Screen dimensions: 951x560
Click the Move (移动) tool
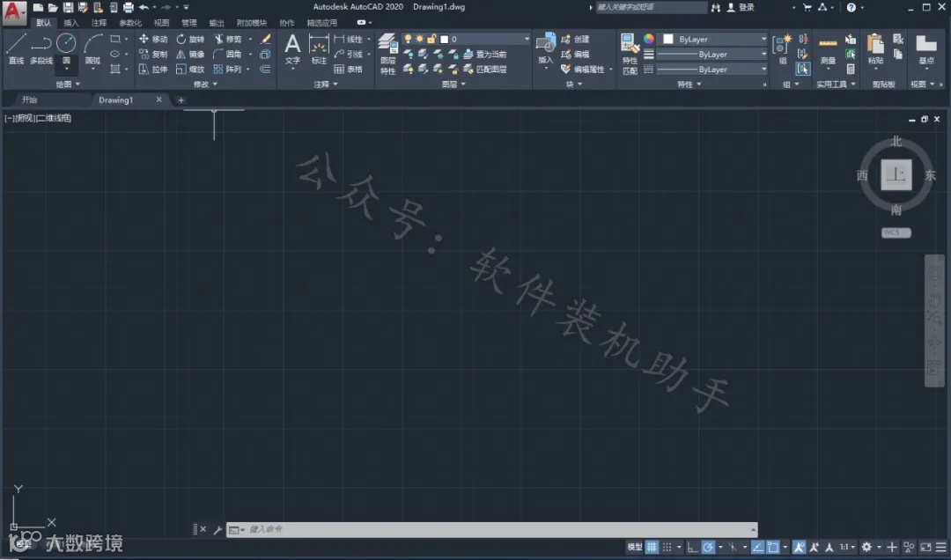(153, 39)
